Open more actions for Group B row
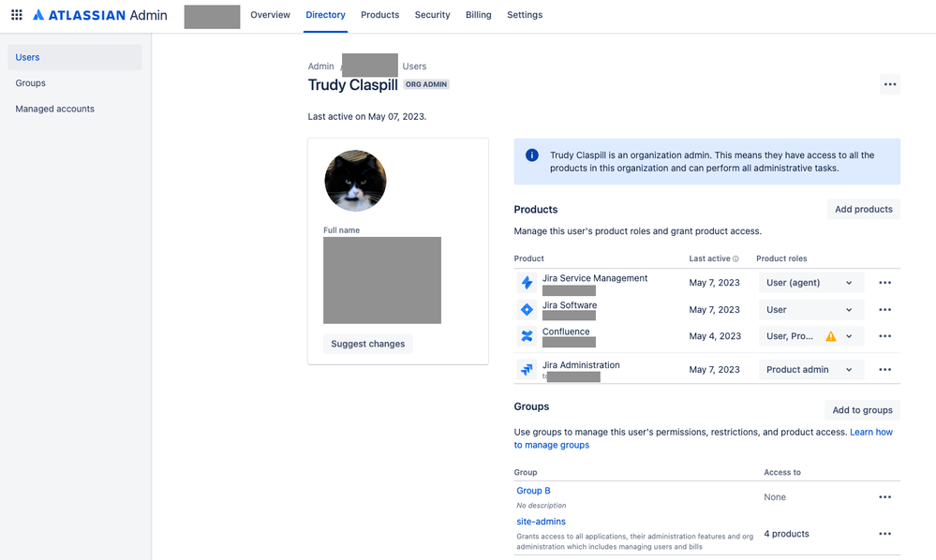This screenshot has height=560, width=936. pos(884,496)
